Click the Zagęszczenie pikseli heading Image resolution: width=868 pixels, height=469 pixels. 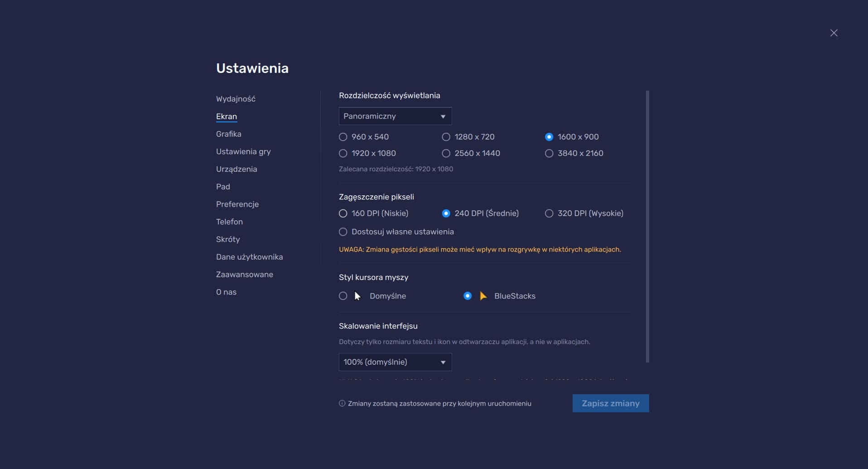point(376,197)
